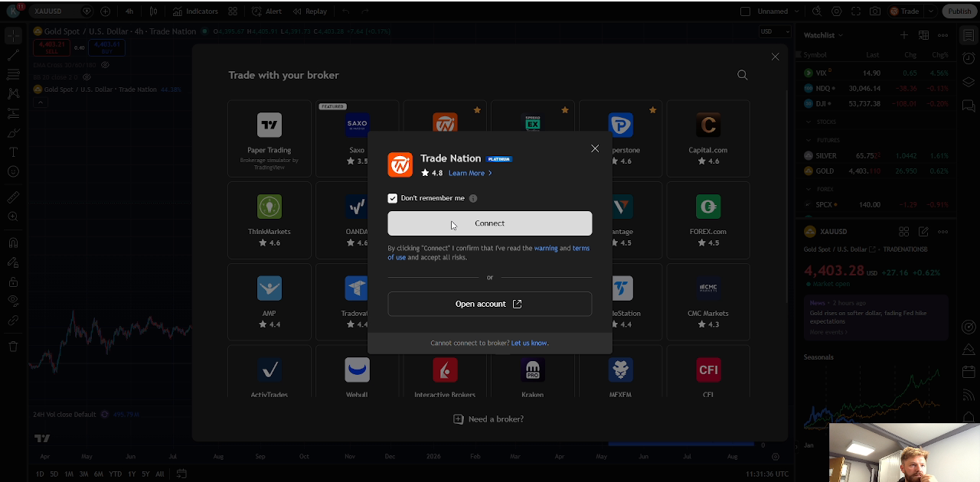This screenshot has height=482, width=980.
Task: Click the Need a broker? link
Action: pos(488,419)
